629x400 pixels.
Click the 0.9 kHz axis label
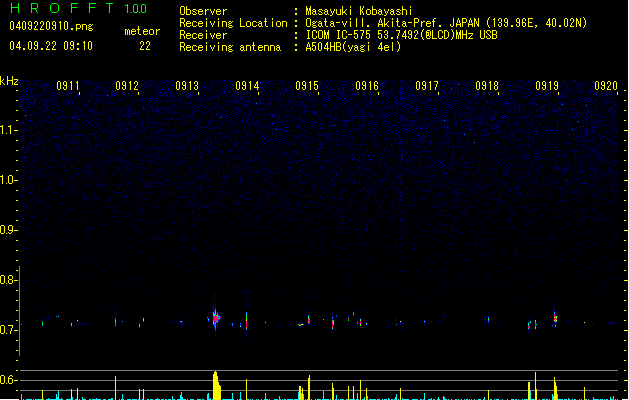coord(8,230)
